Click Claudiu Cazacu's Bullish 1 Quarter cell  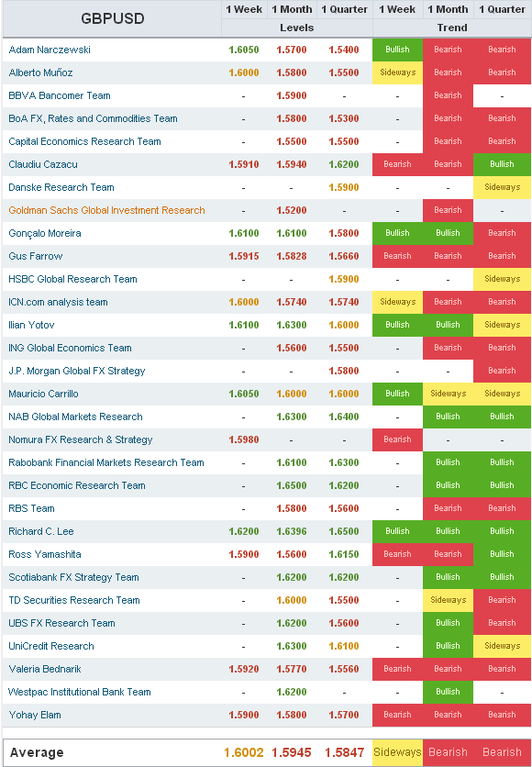coord(502,165)
